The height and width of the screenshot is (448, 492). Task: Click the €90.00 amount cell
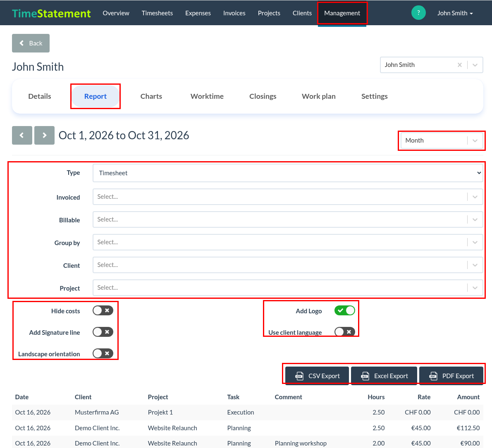[470, 443]
